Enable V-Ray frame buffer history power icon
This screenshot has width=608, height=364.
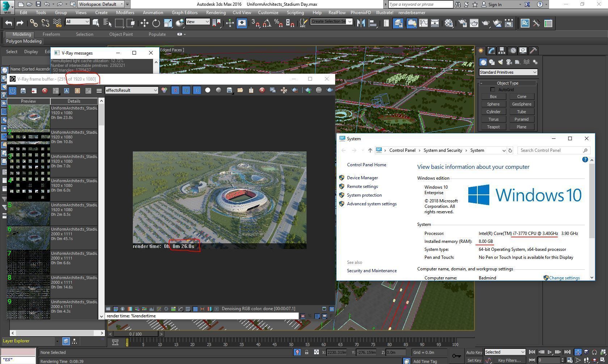[12, 90]
